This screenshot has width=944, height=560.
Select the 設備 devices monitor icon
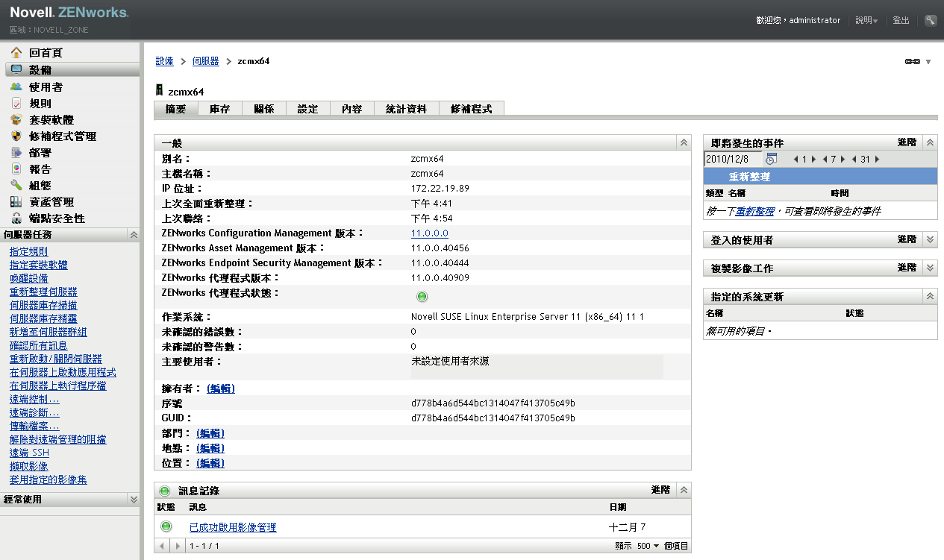[x=16, y=69]
